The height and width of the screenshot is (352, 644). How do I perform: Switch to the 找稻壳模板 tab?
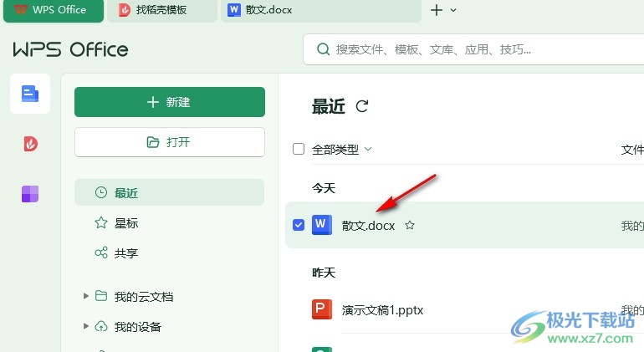coord(162,10)
